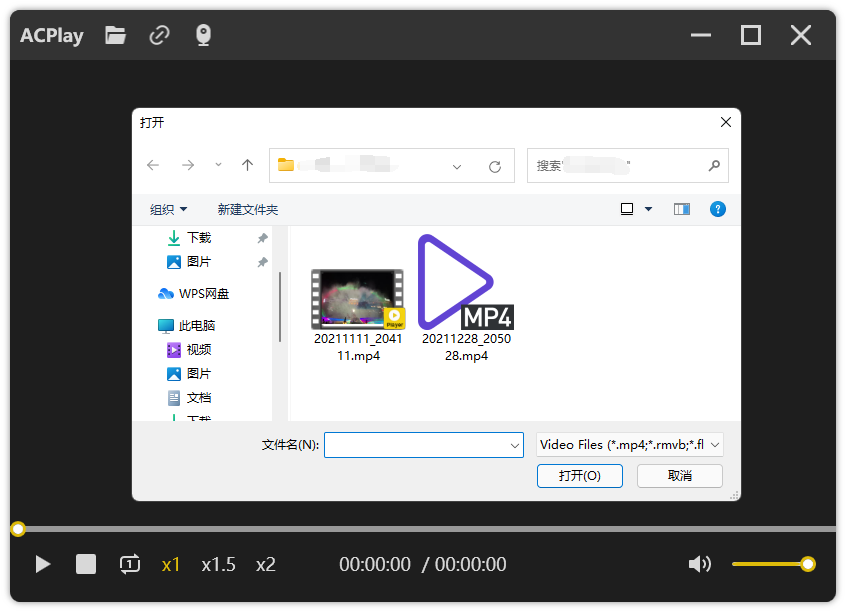Cancel the dialog with 取消
846x612 pixels.
click(x=680, y=476)
